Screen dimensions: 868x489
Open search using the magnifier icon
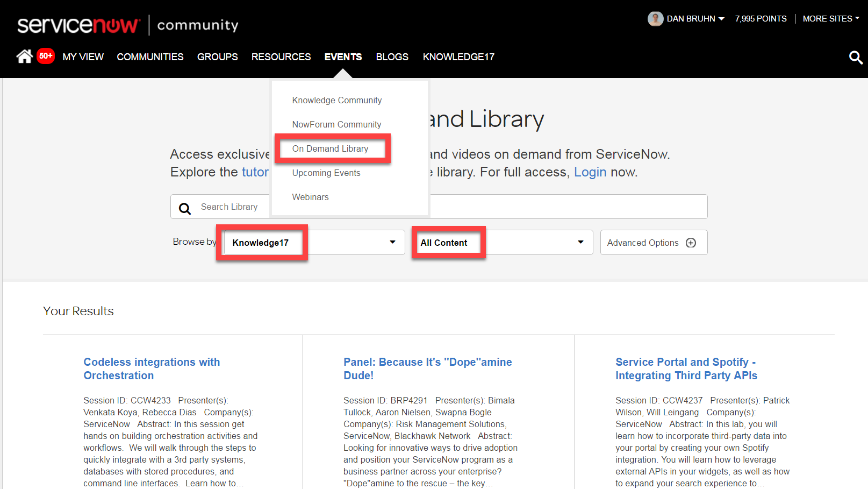(856, 57)
